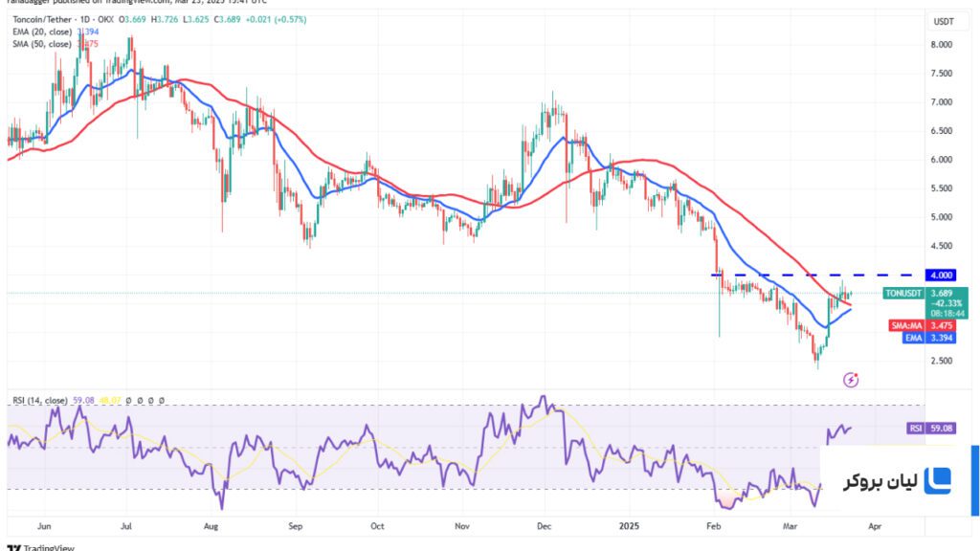The height and width of the screenshot is (551, 980).
Task: Click the Feb label on time axis
Action: (x=714, y=527)
